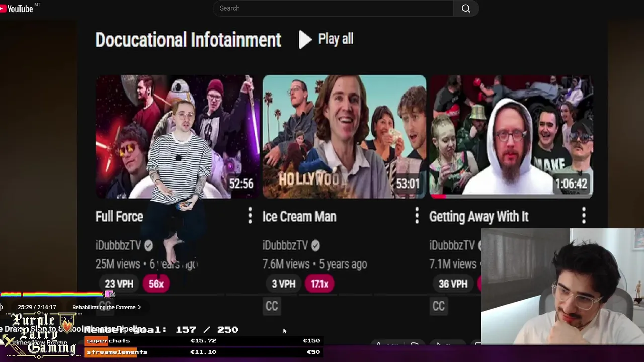Click the 56x multiplier badge
644x362 pixels.
[156, 284]
